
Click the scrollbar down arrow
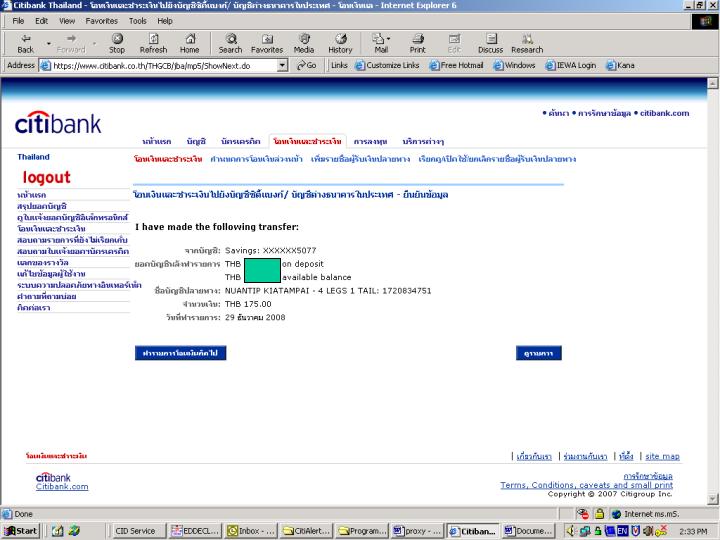point(713,499)
